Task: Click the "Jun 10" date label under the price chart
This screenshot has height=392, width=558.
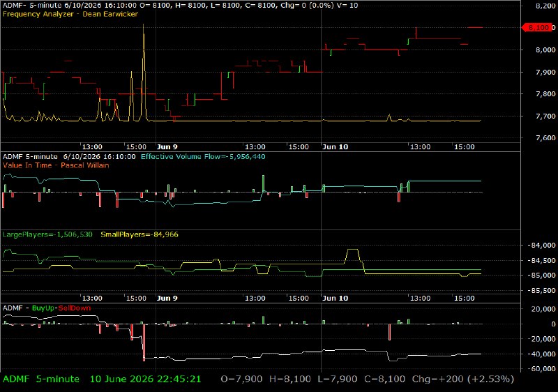Action: point(335,147)
